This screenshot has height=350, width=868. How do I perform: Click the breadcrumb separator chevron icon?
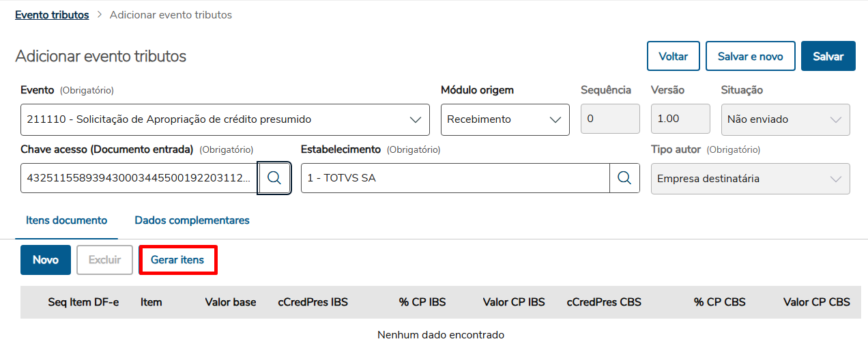click(x=100, y=15)
